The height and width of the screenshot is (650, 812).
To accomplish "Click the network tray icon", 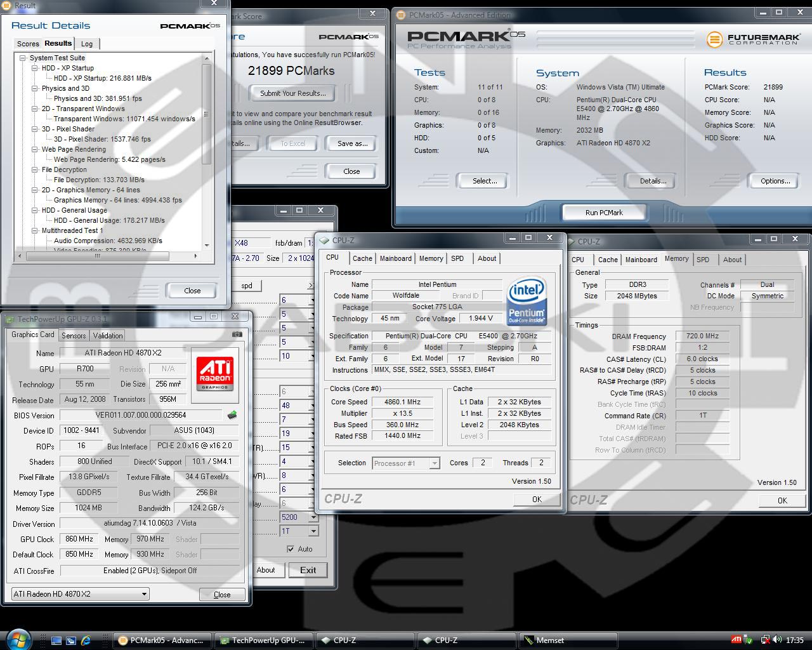I will point(766,640).
